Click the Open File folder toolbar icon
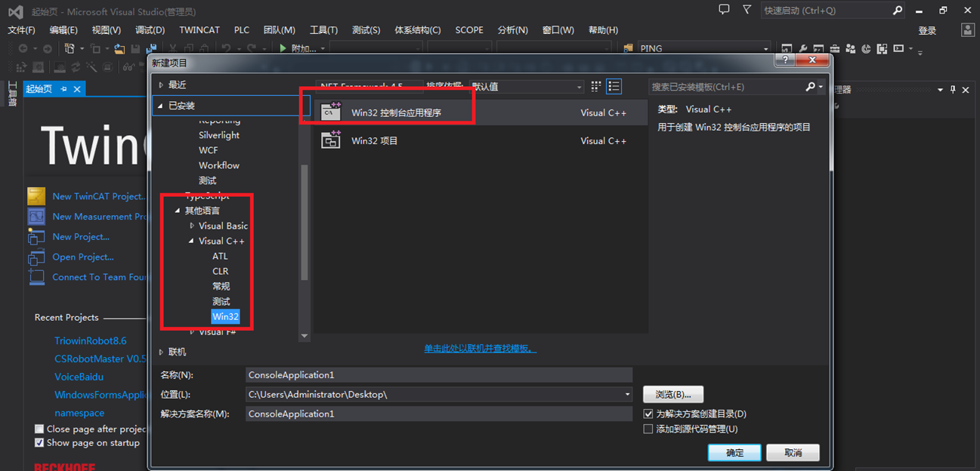 coord(119,48)
